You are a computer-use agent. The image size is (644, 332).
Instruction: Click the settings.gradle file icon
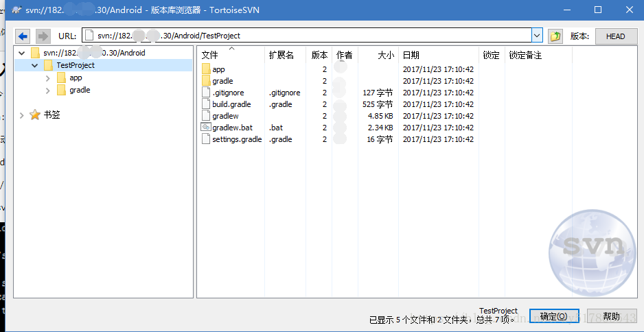(x=206, y=139)
